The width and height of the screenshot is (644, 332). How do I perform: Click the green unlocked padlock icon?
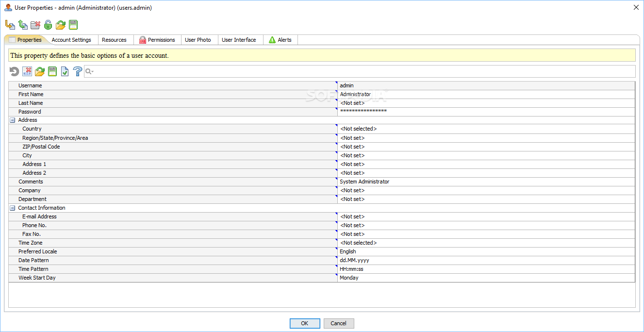click(48, 25)
